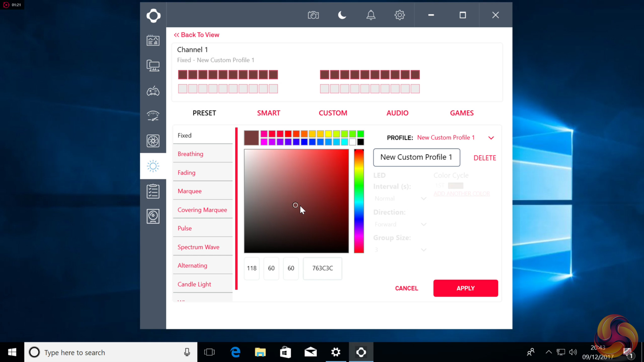This screenshot has height=362, width=644.
Task: Toggle the last LED in the top-right row
Action: (415, 75)
